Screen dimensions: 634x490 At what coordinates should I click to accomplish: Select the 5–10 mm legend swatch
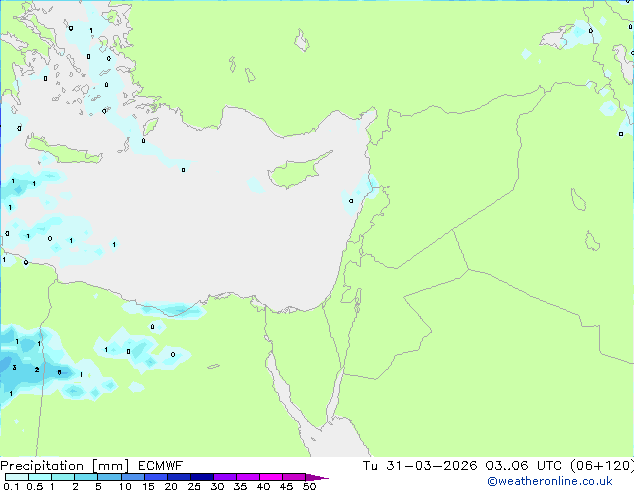pos(109,477)
